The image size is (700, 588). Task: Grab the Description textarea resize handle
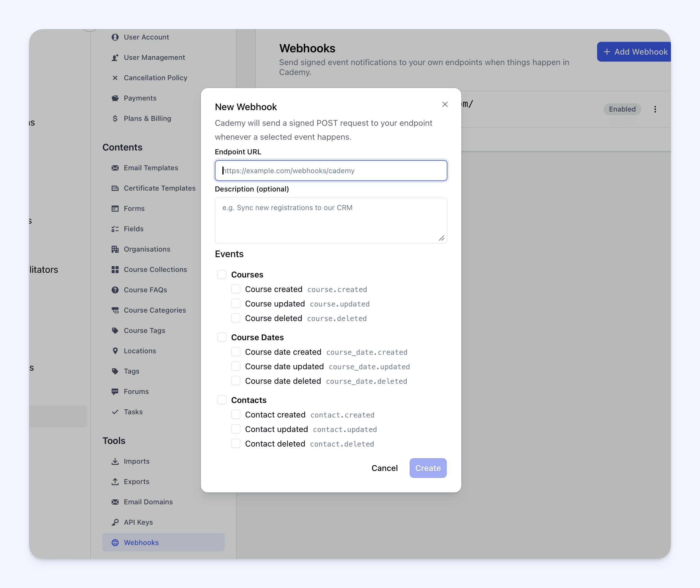442,238
